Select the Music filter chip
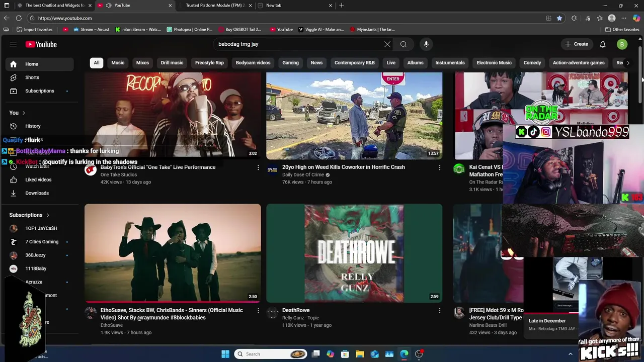Screen dimensions: 644x362 pos(118,63)
